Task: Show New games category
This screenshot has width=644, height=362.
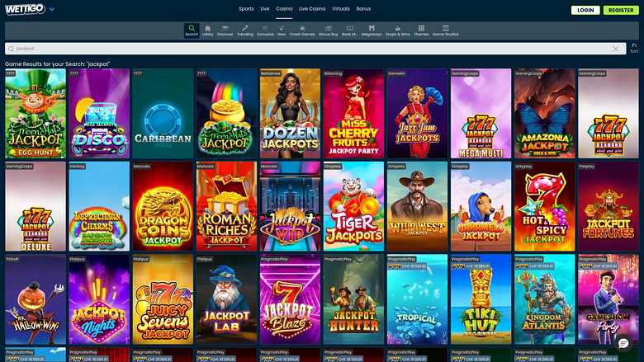Action: pyautogui.click(x=282, y=31)
